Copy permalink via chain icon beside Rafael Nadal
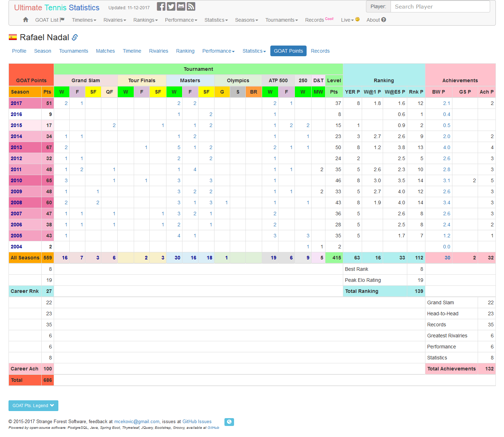This screenshot has width=504, height=437. click(75, 37)
